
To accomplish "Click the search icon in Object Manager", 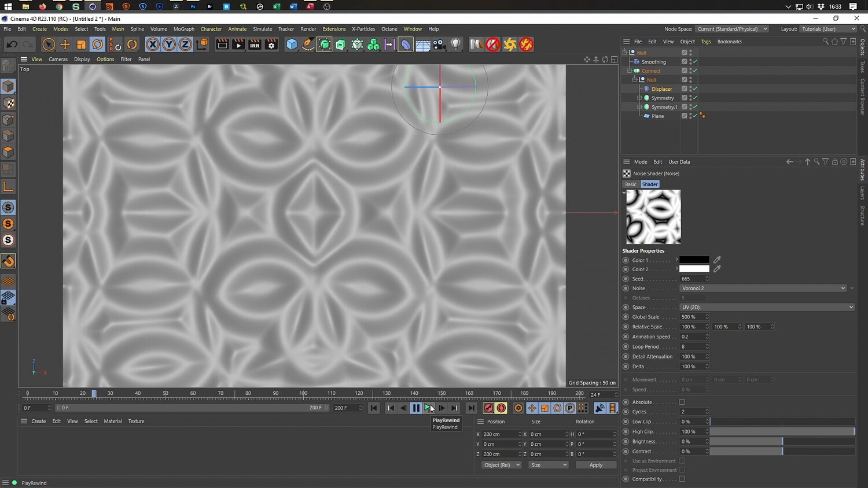I will click(x=826, y=42).
